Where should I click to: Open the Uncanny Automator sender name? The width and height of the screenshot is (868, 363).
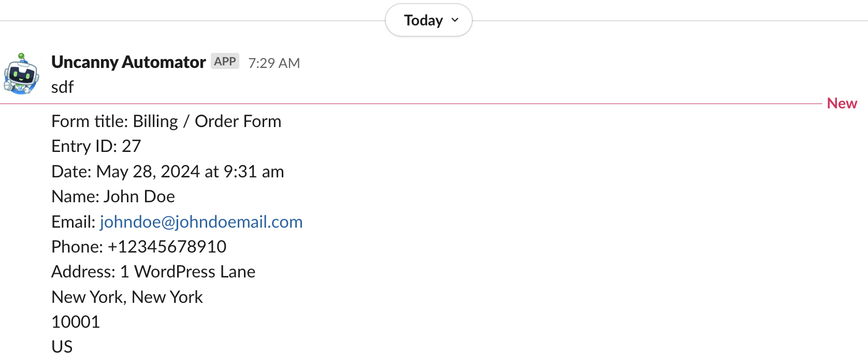coord(128,62)
